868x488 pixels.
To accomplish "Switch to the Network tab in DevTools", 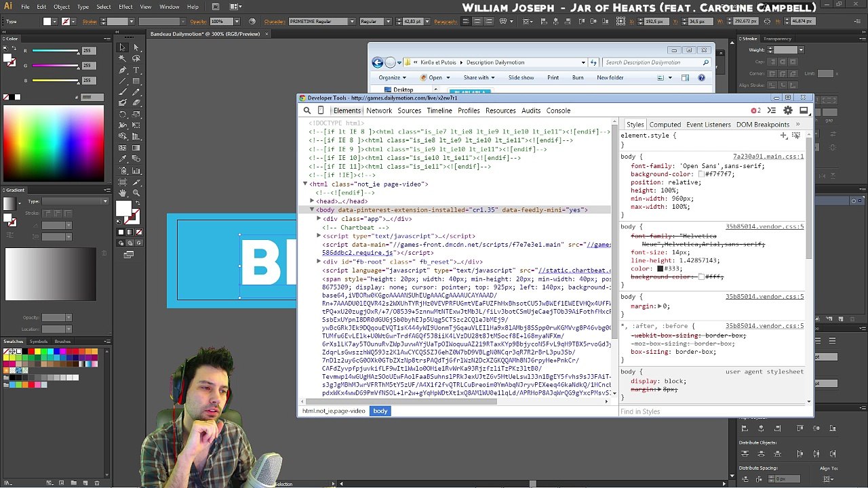I will pos(379,110).
